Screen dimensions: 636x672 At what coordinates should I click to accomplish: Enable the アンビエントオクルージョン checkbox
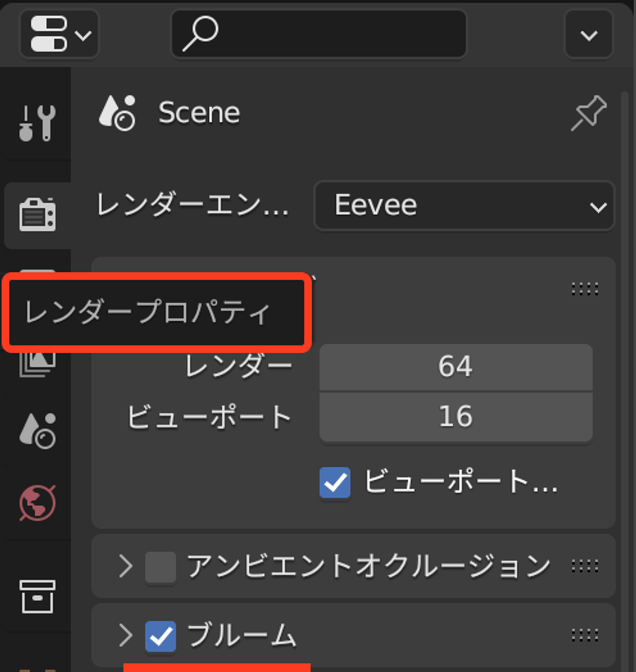pyautogui.click(x=160, y=567)
